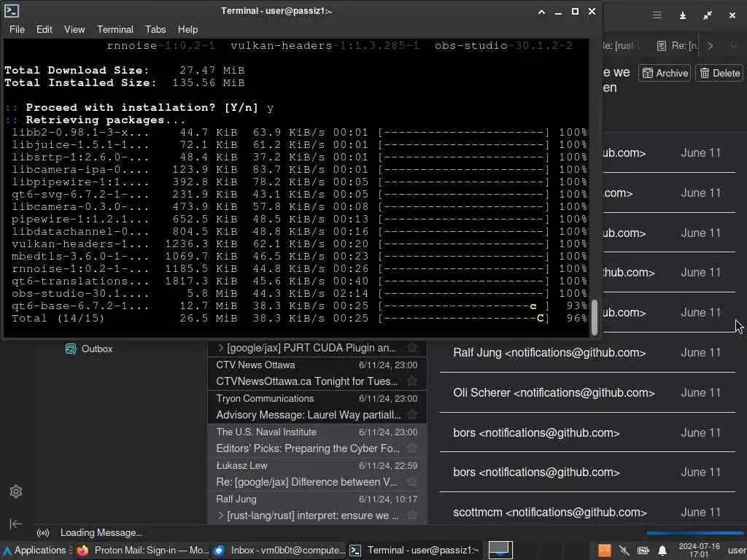
Task: Click the vulkan-headers-1 download line
Action: coord(299,244)
